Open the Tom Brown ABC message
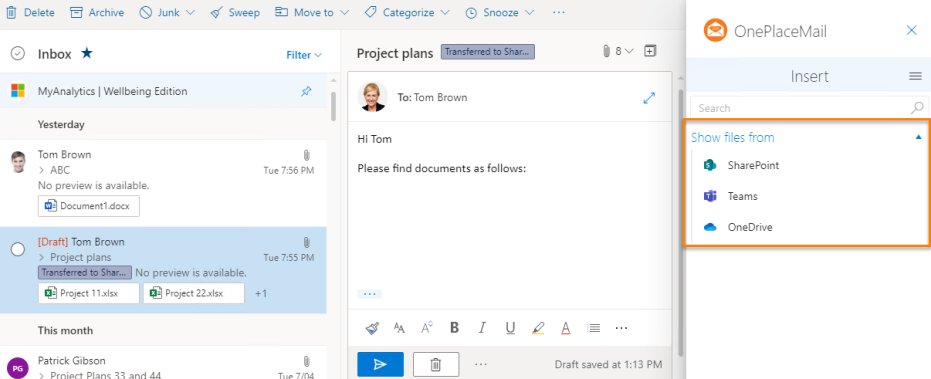The height and width of the screenshot is (379, 931). point(163,183)
